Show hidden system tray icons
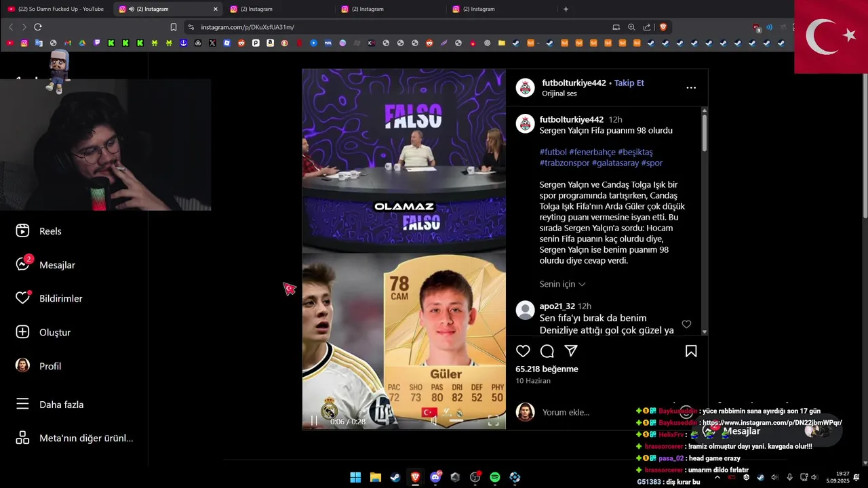Screen dimensions: 868x488 717,477
